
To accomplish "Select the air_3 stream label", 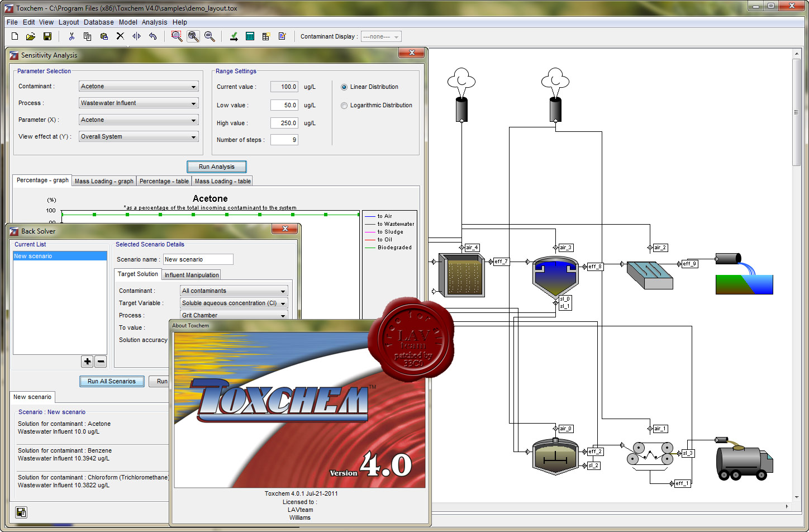I will (565, 248).
